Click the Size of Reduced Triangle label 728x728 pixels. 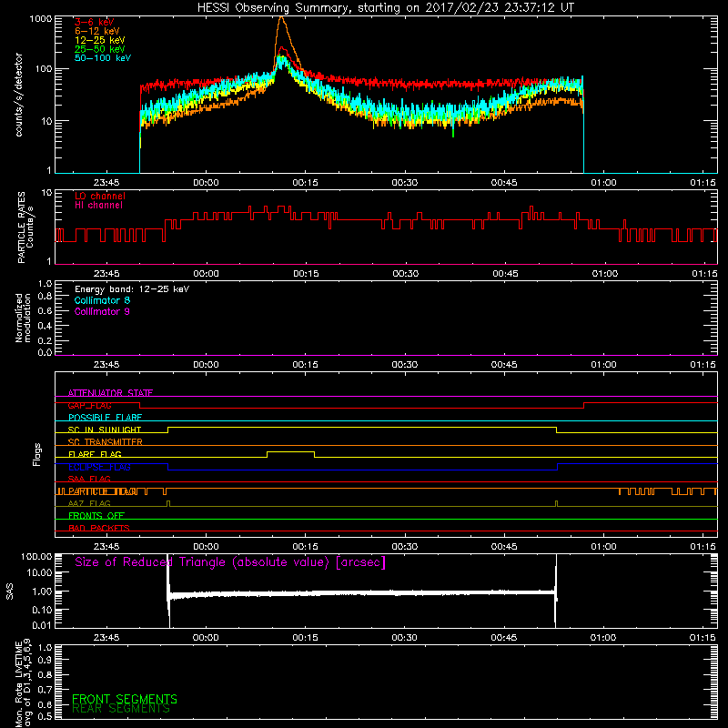[230, 562]
